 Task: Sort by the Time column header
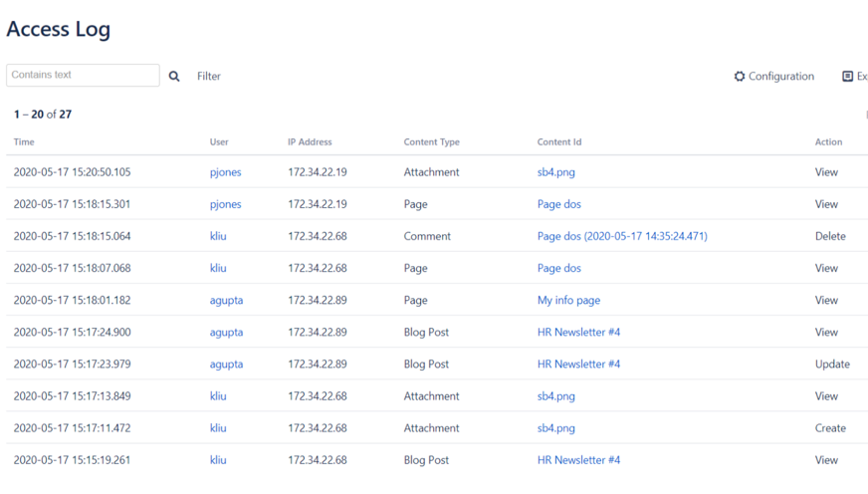(24, 142)
